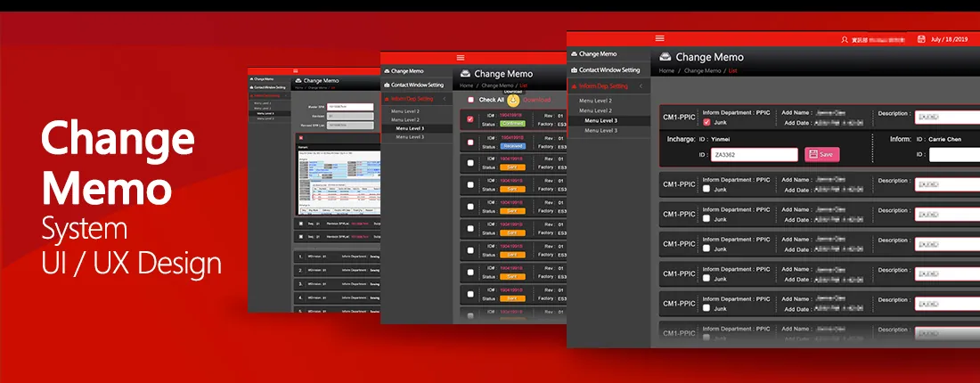
Task: Select Inform Dep. Setting in right window sidebar
Action: (599, 86)
